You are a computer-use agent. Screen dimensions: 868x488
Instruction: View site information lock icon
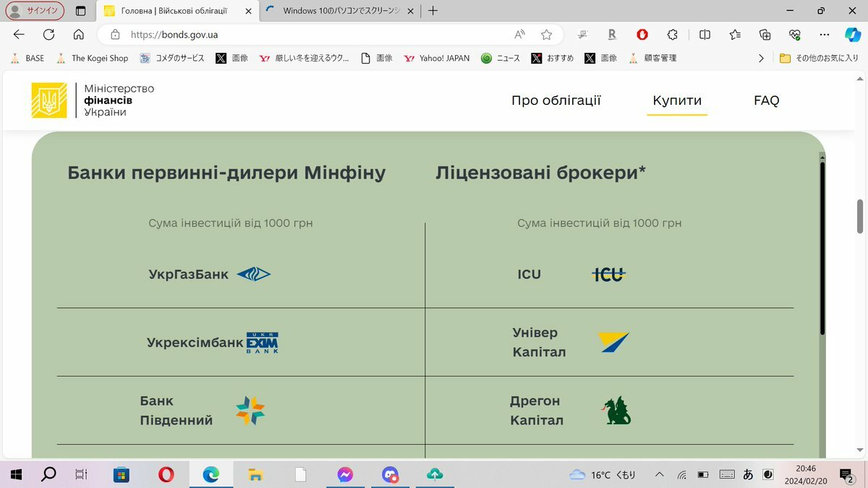[x=114, y=34]
